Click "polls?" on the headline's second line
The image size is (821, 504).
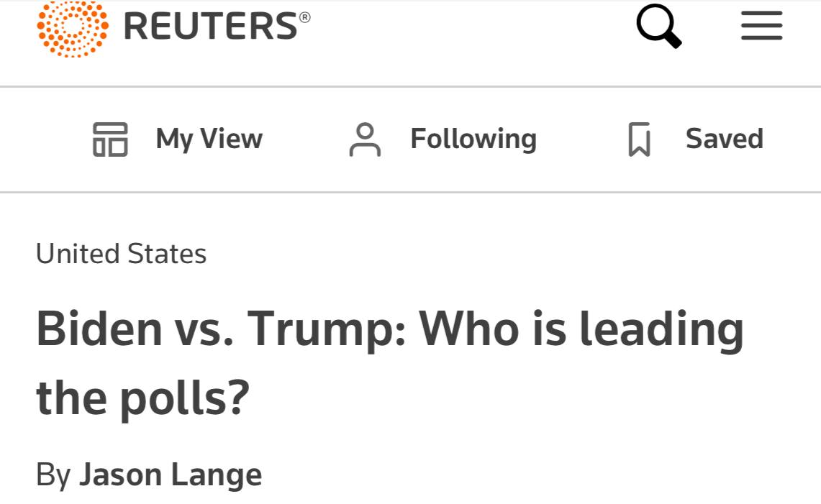coord(184,398)
